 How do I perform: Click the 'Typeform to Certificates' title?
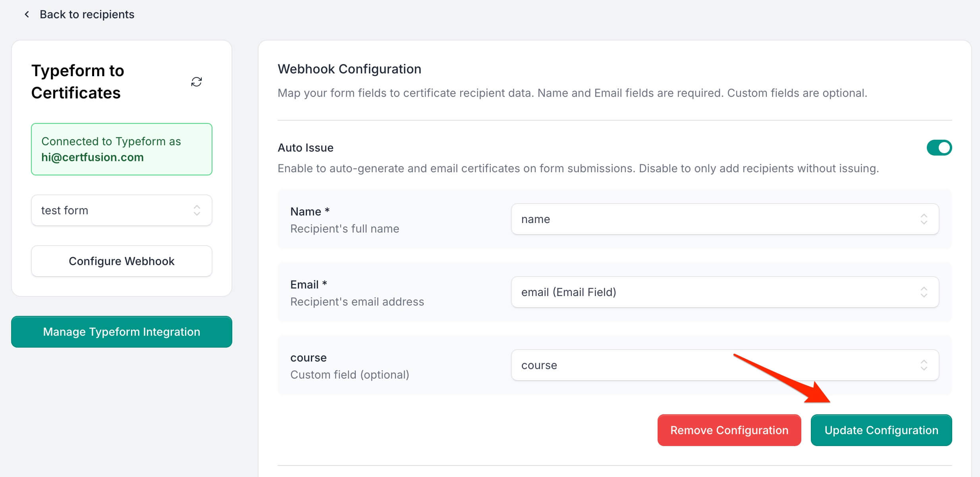(x=78, y=82)
